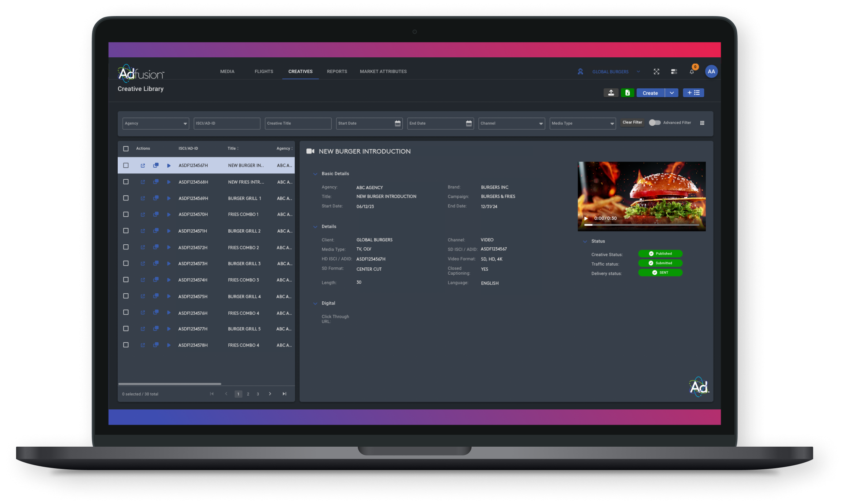The height and width of the screenshot is (504, 844).
Task: Click the video playback progress bar
Action: pos(641,225)
